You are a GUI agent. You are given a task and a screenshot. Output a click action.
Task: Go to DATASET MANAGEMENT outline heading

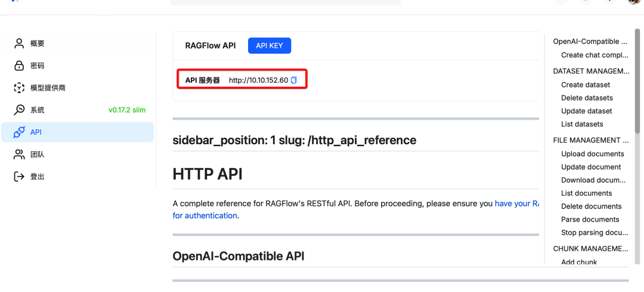click(x=590, y=71)
